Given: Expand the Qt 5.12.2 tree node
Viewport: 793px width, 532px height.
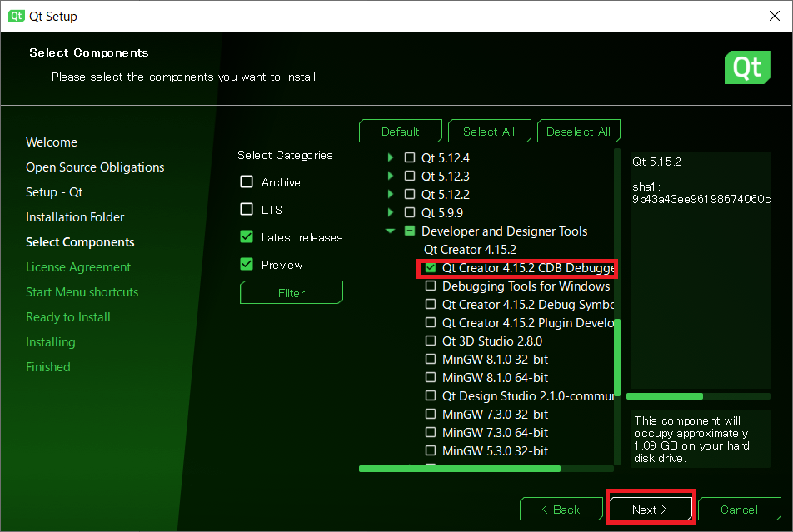Looking at the screenshot, I should (391, 194).
